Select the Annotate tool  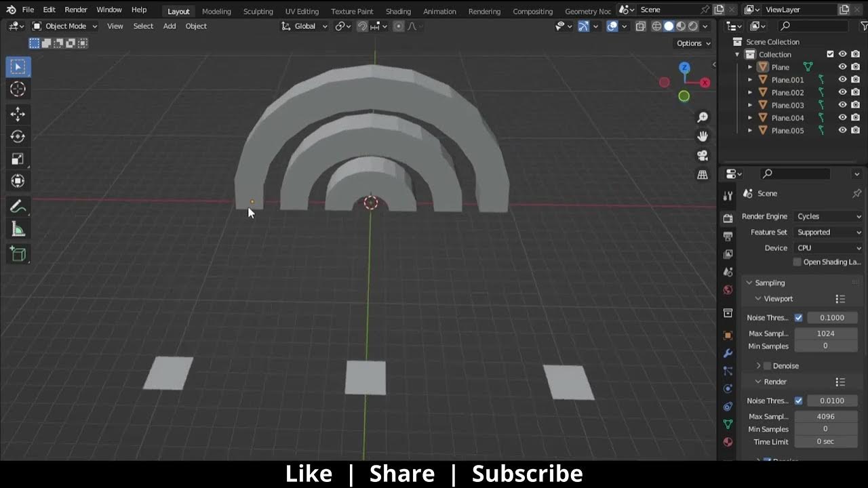point(18,207)
